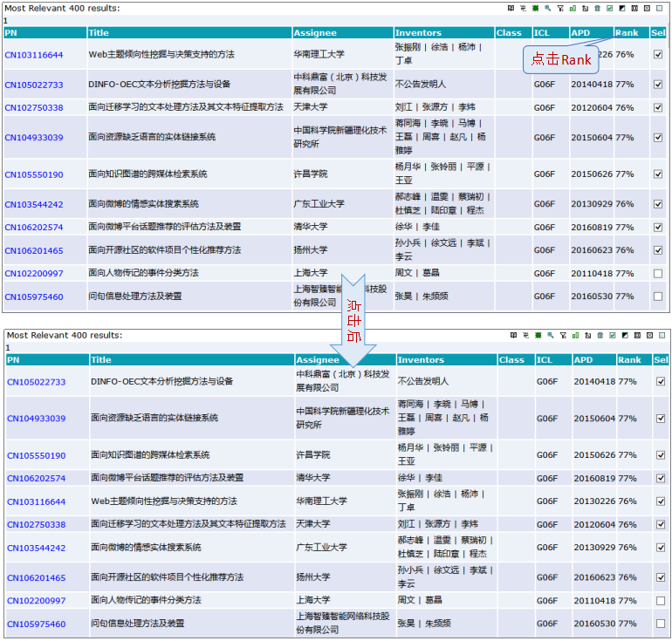Sort by APD header in lower table
Viewport: 672px width, 641px height.
583,359
